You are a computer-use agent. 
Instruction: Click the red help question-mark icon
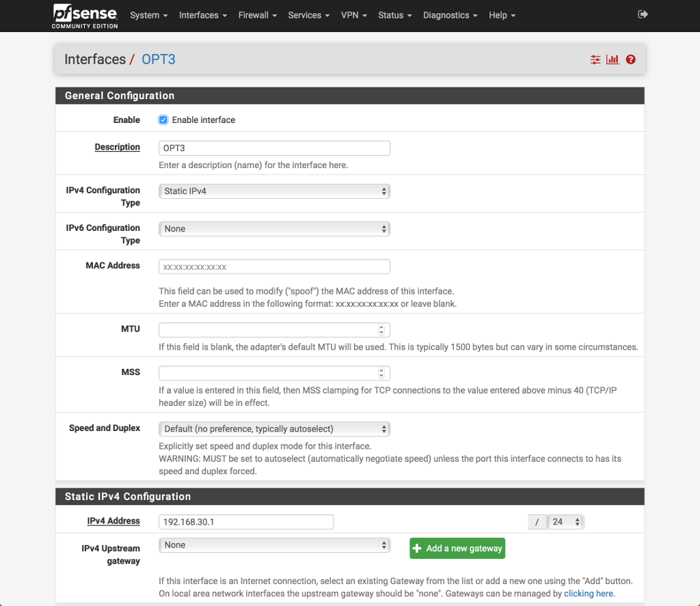(630, 59)
